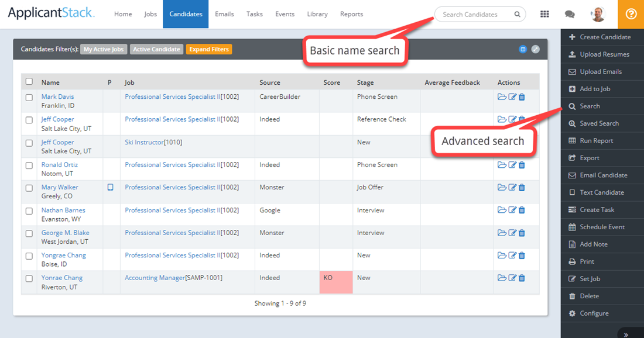Select the checkbox next to Nathan Barnes
Image resolution: width=644 pixels, height=338 pixels.
[x=29, y=211]
